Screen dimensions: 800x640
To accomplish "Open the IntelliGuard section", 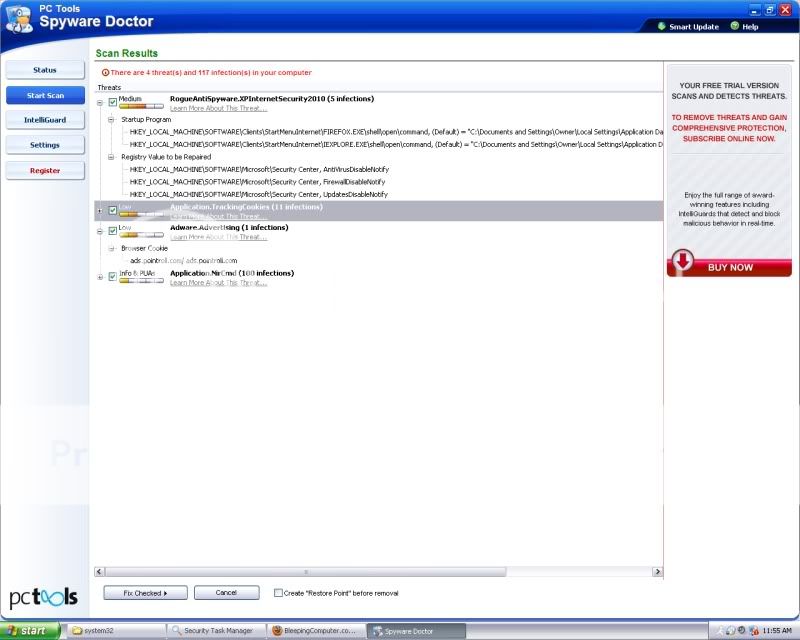I will tap(45, 120).
